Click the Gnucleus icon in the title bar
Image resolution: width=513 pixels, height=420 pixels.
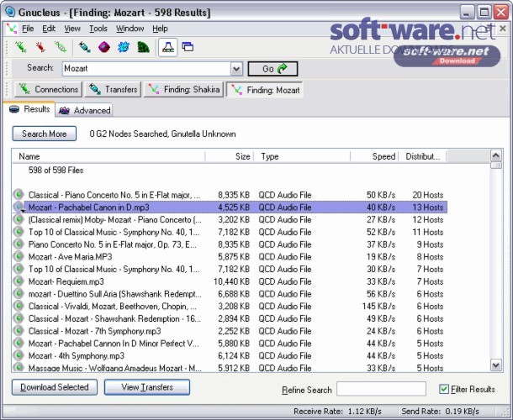coord(10,12)
